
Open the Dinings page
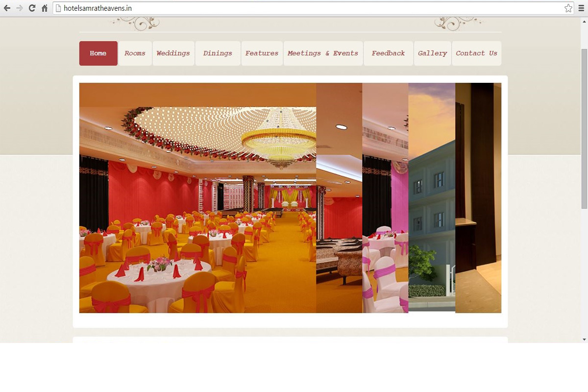(218, 53)
